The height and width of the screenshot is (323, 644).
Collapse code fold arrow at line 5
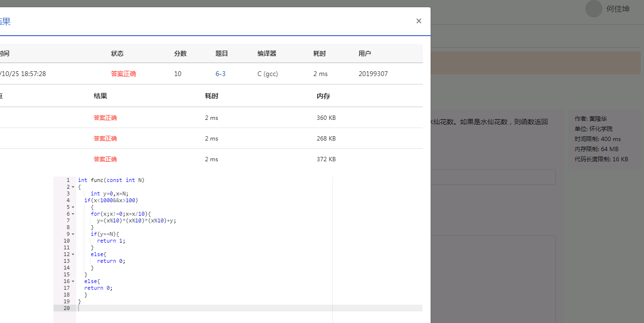(73, 207)
